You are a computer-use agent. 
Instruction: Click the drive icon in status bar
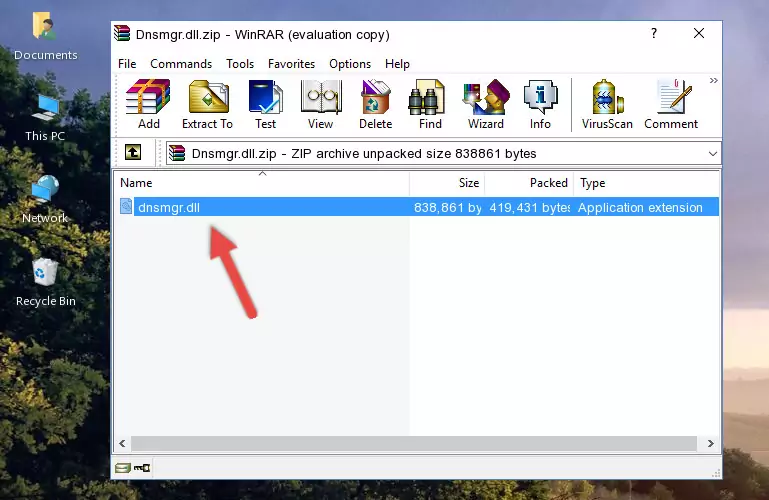point(123,468)
